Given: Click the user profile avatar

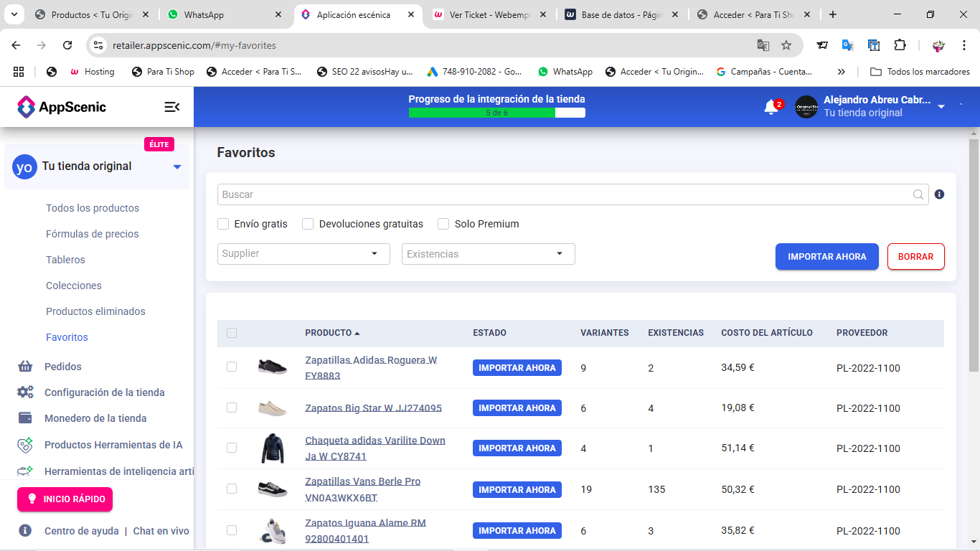Looking at the screenshot, I should 806,107.
